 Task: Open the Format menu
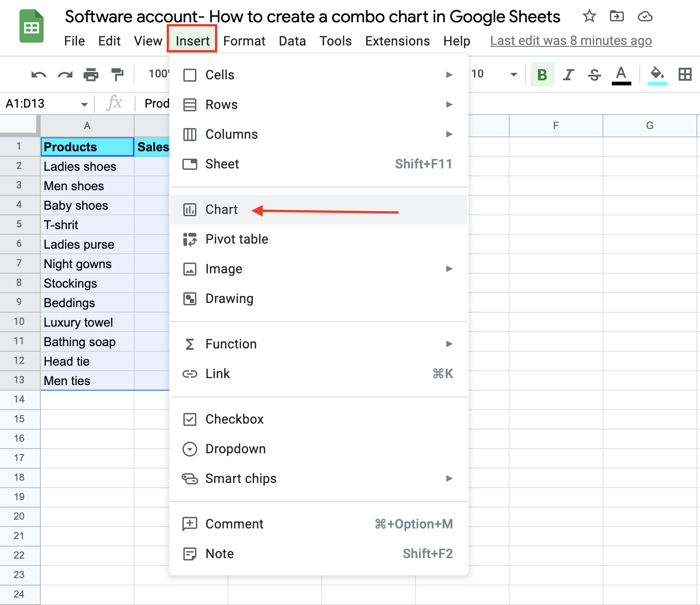(244, 41)
